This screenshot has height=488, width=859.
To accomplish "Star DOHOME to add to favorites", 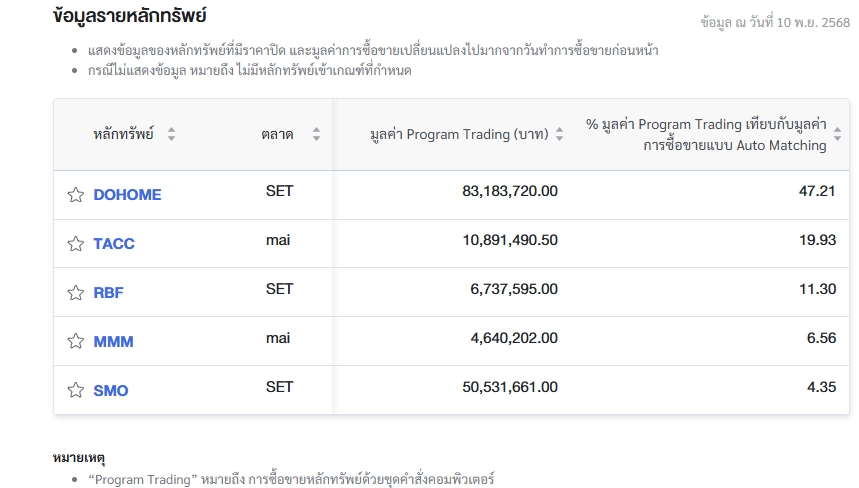I will (x=75, y=195).
